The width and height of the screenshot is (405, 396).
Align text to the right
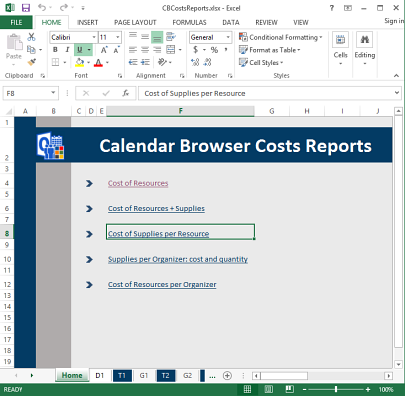click(157, 50)
